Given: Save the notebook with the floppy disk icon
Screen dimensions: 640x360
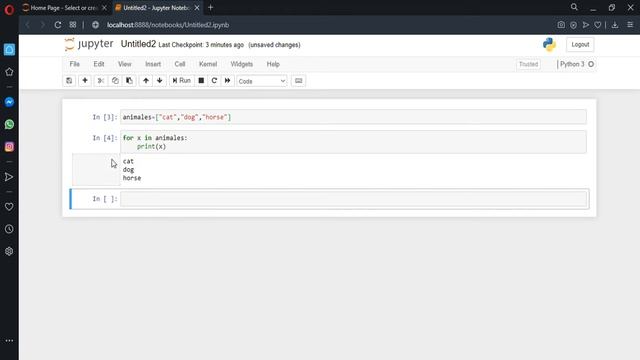Looking at the screenshot, I should click(69, 81).
